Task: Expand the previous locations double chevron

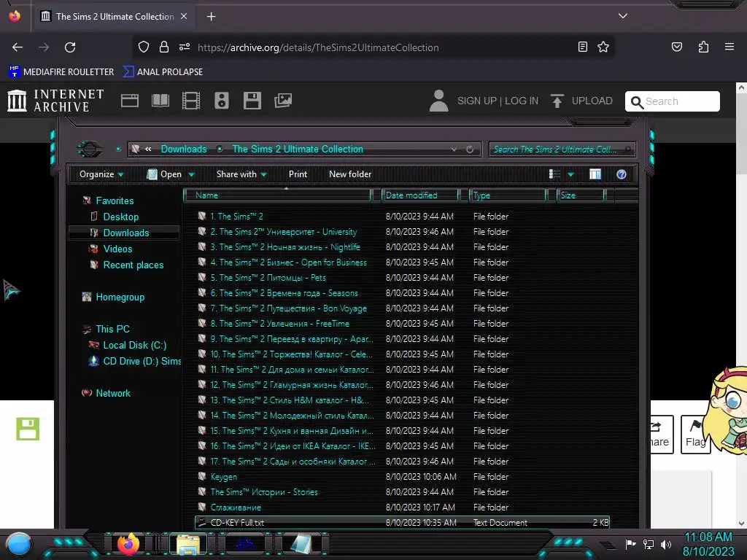Action: tap(148, 149)
